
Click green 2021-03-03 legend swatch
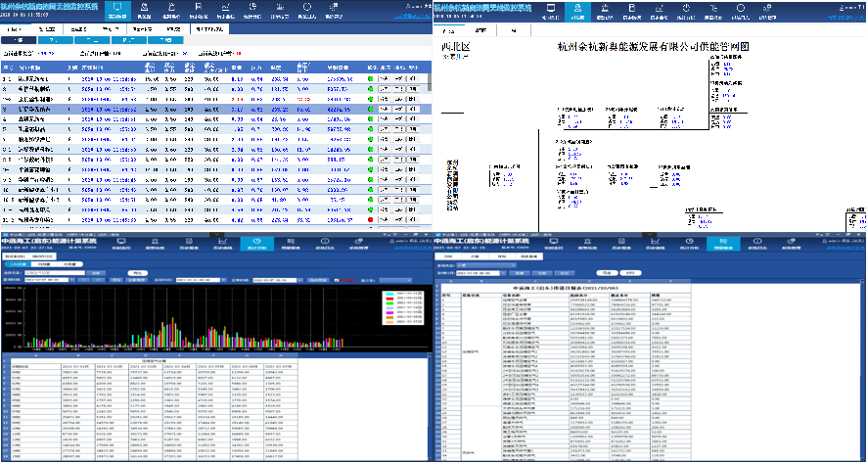[389, 302]
